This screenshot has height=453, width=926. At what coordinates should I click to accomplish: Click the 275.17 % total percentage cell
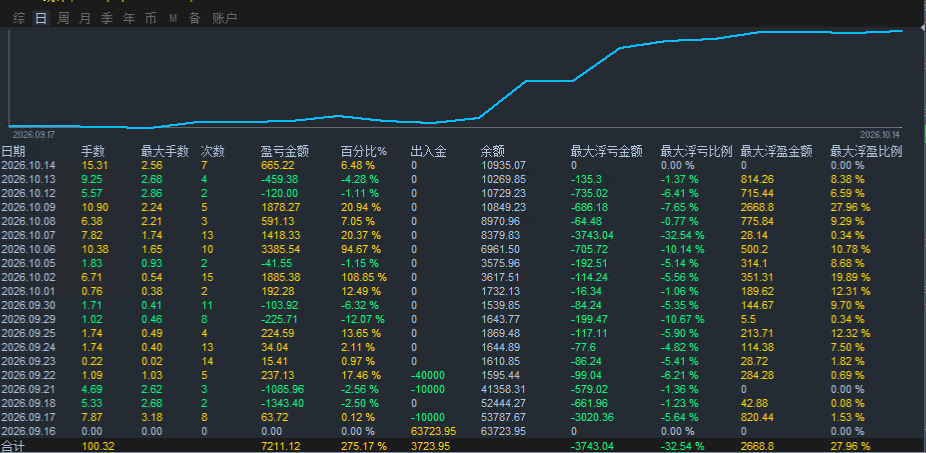(x=364, y=447)
